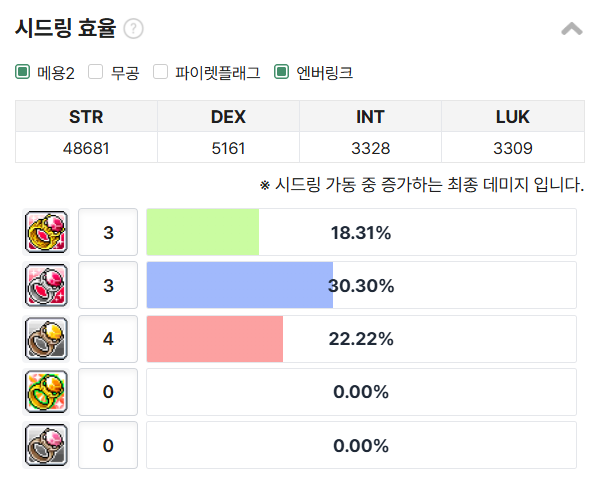Uncheck the 메용2 checkbox

pos(23,72)
